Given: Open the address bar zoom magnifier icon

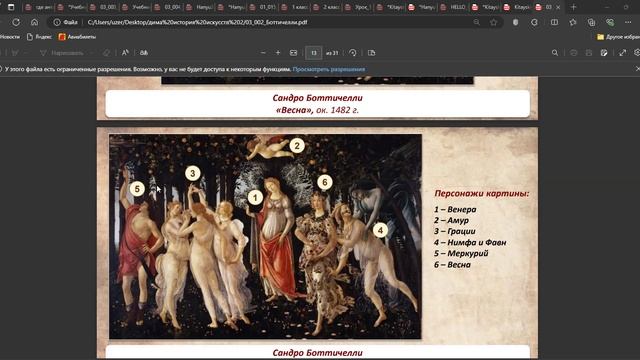Looking at the screenshot, I should tap(476, 22).
